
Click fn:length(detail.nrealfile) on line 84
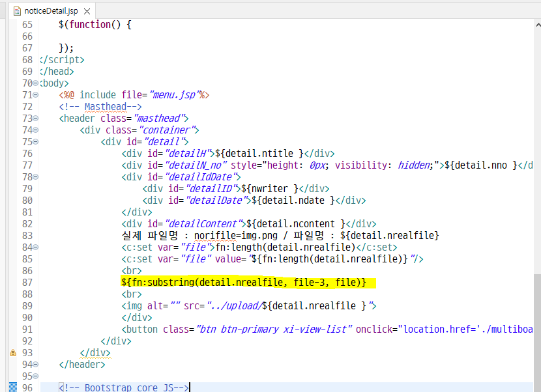coord(285,247)
